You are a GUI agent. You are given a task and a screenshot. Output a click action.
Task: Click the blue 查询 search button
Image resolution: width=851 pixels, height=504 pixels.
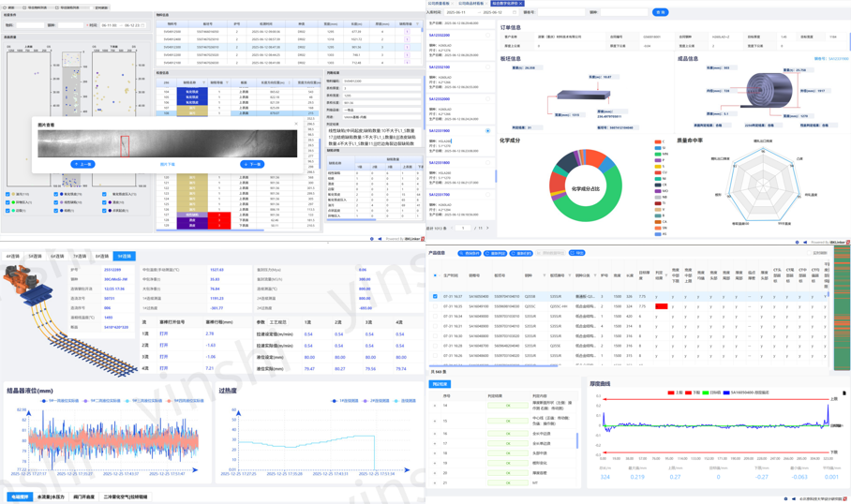660,12
